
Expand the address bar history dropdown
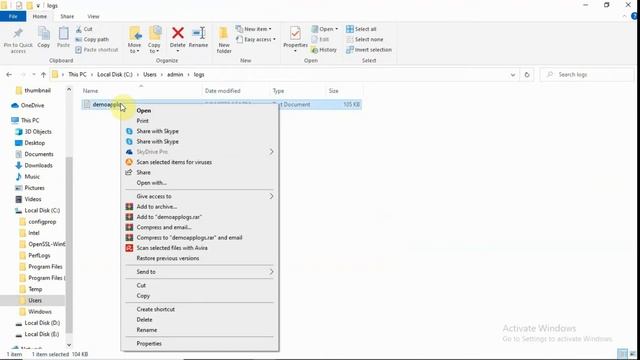point(513,75)
